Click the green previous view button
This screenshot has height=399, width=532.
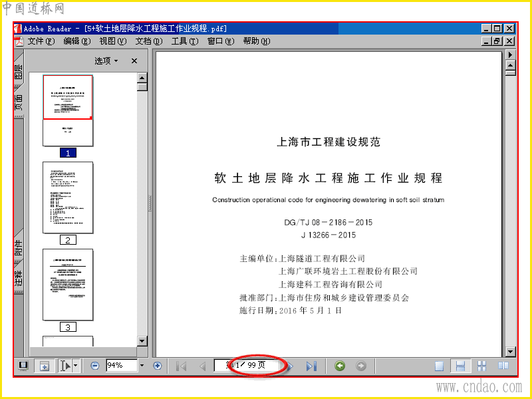pyautogui.click(x=340, y=366)
